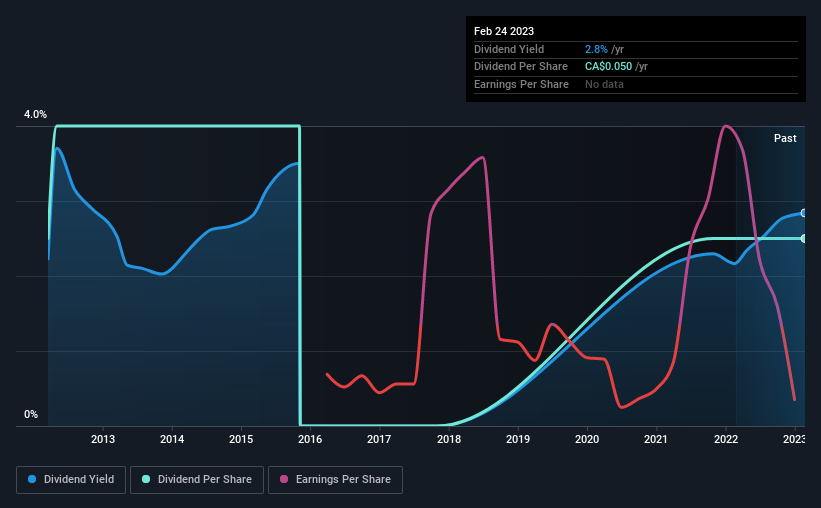
Task: Click the tooltip 'Dividend Per Share' row label
Action: click(x=520, y=67)
